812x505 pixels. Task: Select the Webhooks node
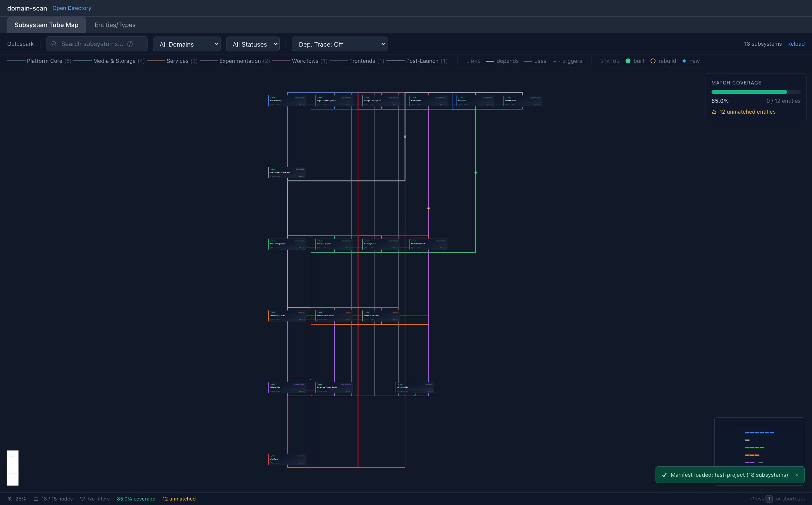click(x=475, y=101)
